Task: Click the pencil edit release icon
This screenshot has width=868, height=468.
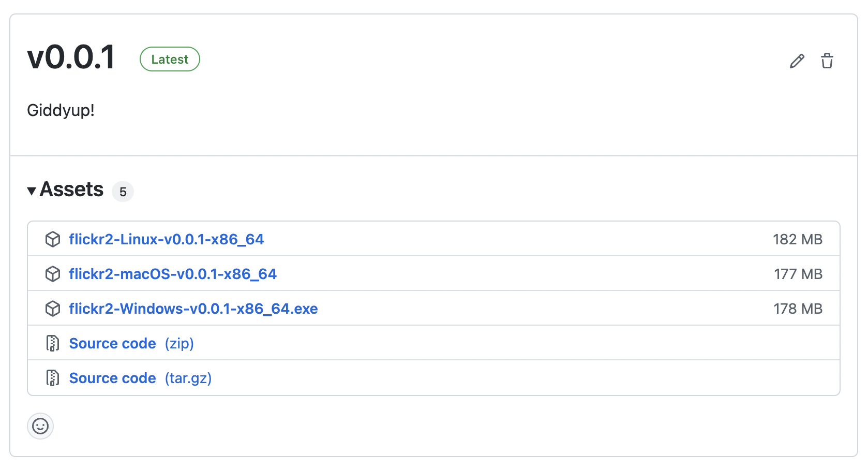Action: click(x=797, y=61)
